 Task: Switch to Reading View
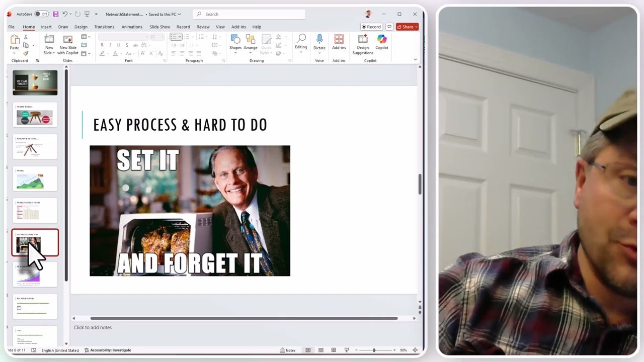click(x=333, y=350)
